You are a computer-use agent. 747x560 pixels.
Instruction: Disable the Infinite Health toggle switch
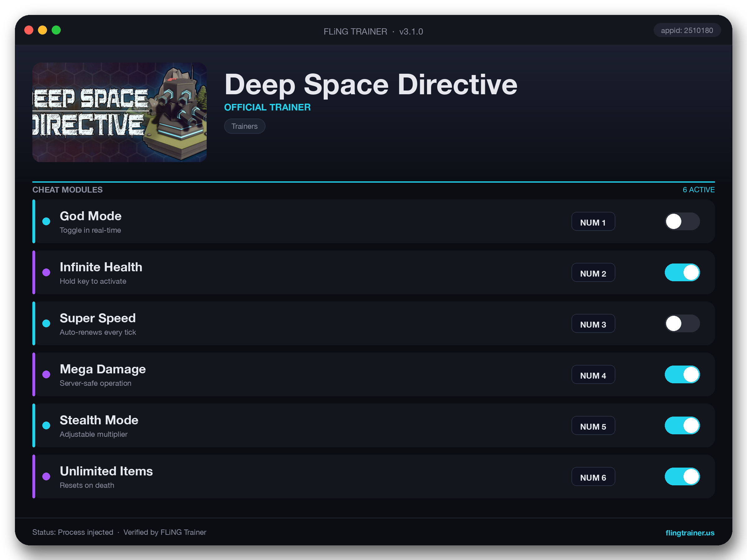(682, 273)
